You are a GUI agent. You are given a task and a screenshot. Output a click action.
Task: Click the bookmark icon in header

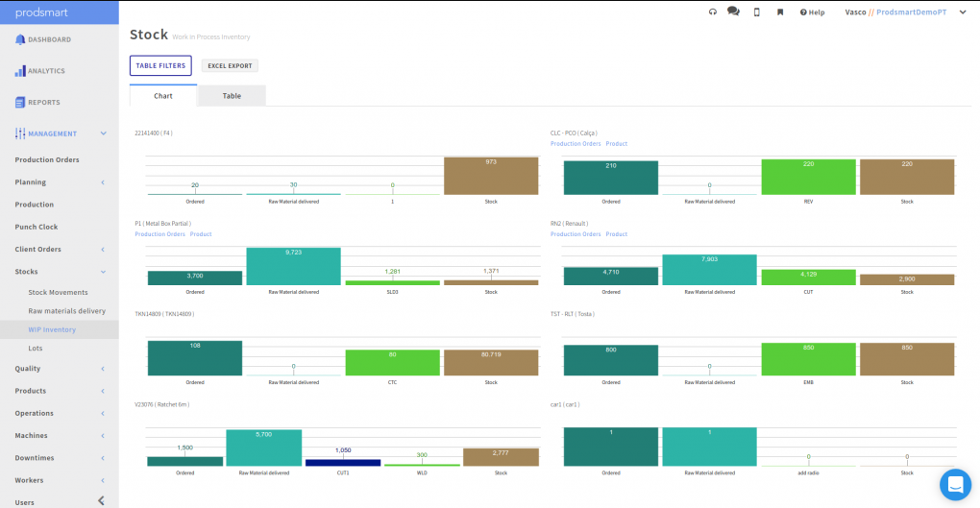coord(780,12)
